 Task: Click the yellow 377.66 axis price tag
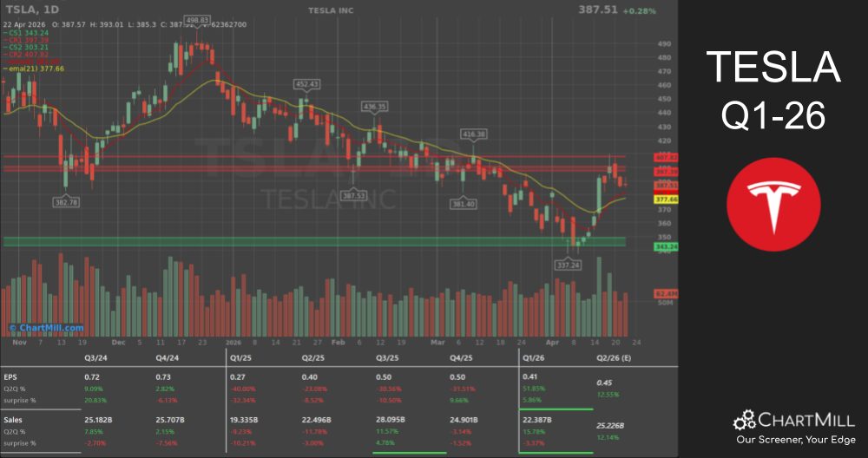coord(667,199)
